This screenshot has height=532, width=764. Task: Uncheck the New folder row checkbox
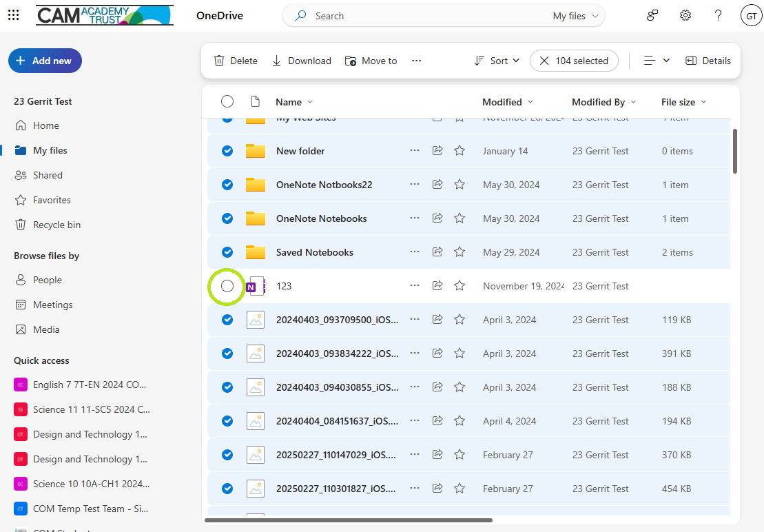[x=227, y=151]
